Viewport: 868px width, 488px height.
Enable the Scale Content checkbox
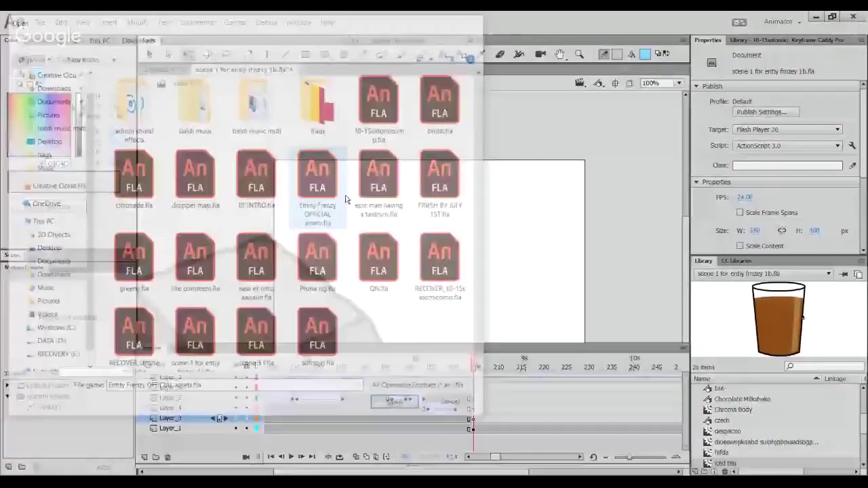pyautogui.click(x=740, y=246)
